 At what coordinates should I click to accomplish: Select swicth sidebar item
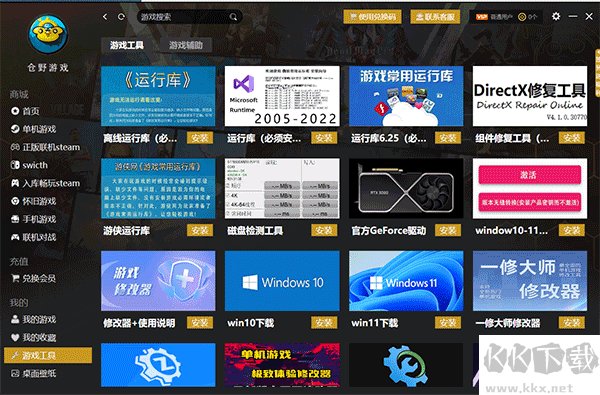tap(29, 165)
